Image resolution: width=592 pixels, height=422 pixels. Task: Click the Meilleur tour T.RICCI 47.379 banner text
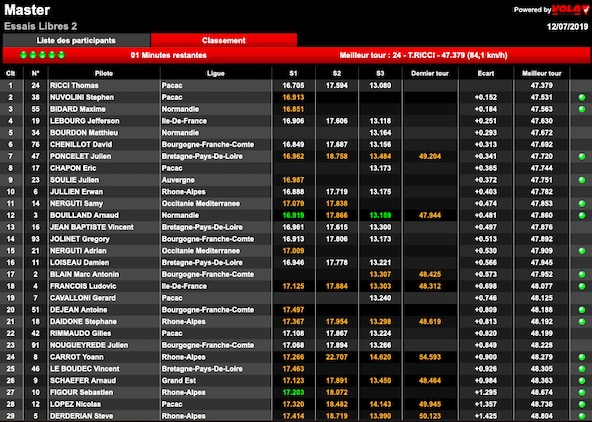coord(423,55)
